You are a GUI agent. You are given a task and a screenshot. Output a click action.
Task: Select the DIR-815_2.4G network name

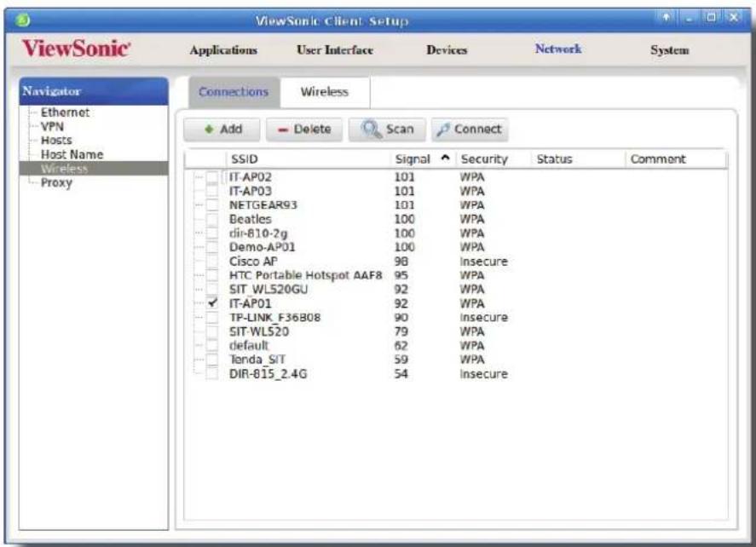coord(268,374)
